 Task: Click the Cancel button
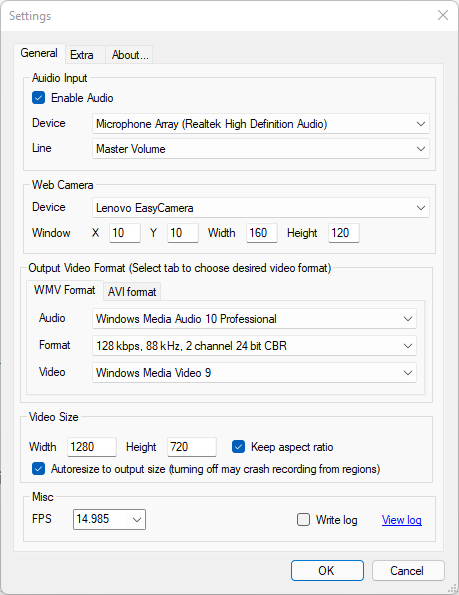pyautogui.click(x=408, y=570)
